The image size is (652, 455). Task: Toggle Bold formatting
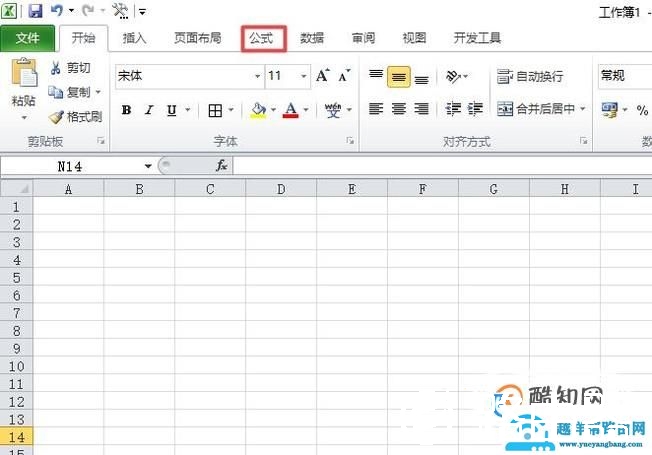coord(126,110)
